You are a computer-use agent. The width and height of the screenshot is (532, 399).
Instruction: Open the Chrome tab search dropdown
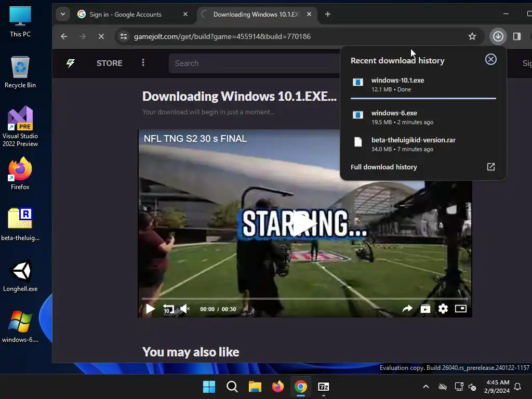63,14
